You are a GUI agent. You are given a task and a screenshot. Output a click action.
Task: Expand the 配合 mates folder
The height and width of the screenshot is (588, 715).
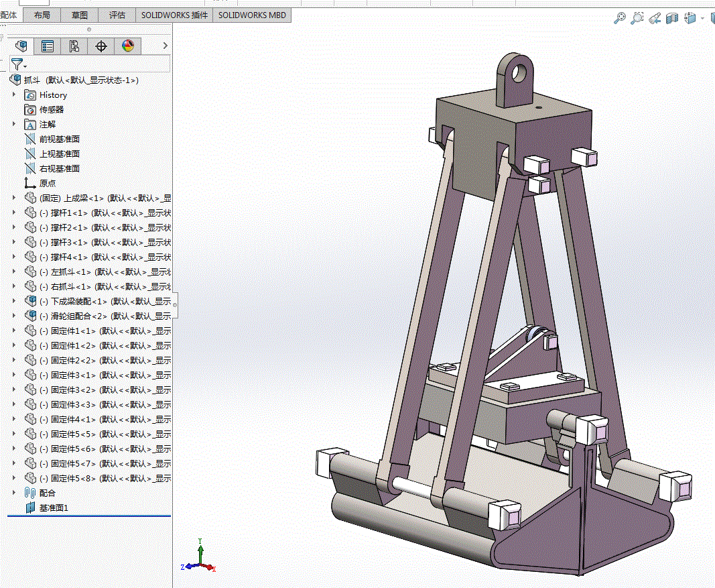(x=14, y=493)
